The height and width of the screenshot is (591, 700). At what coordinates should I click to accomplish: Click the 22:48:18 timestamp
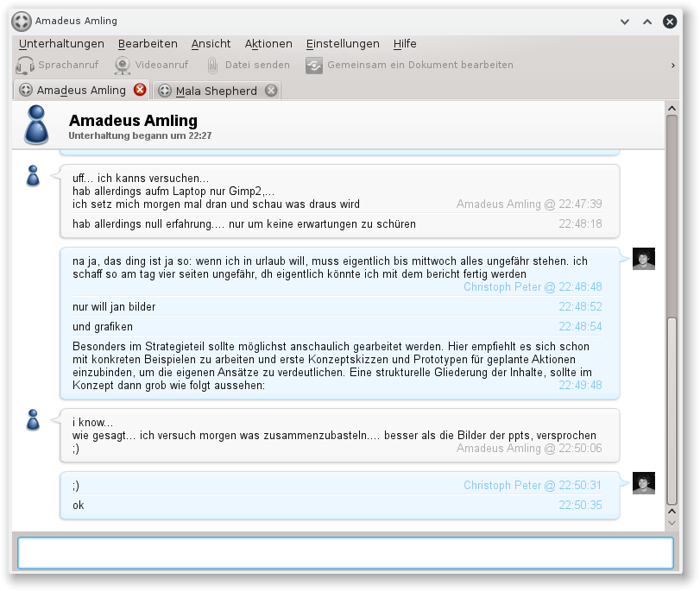580,223
